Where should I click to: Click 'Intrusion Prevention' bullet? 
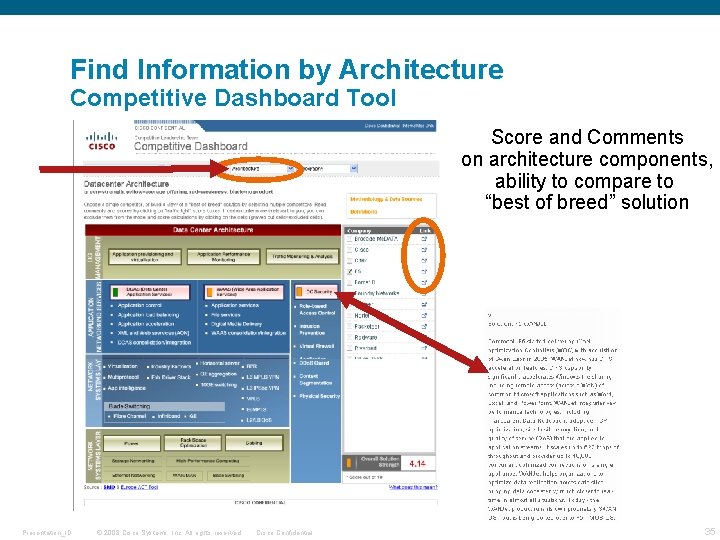coord(312,330)
